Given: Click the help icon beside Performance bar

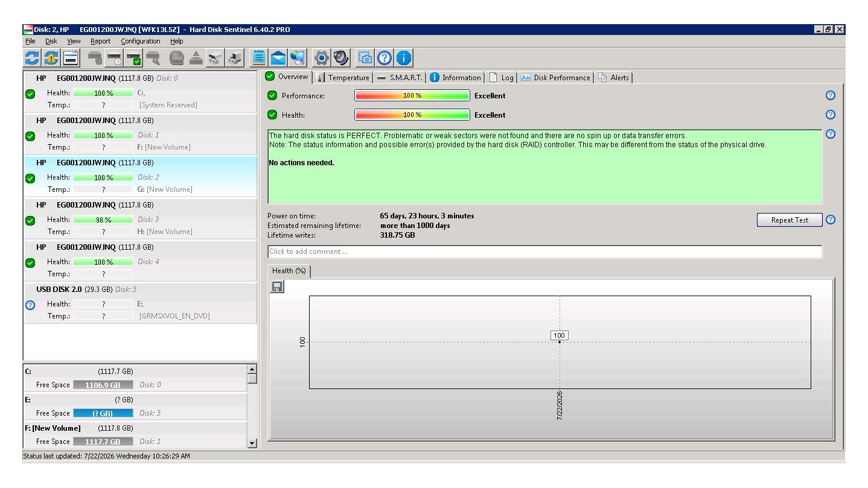Looking at the screenshot, I should 830,95.
